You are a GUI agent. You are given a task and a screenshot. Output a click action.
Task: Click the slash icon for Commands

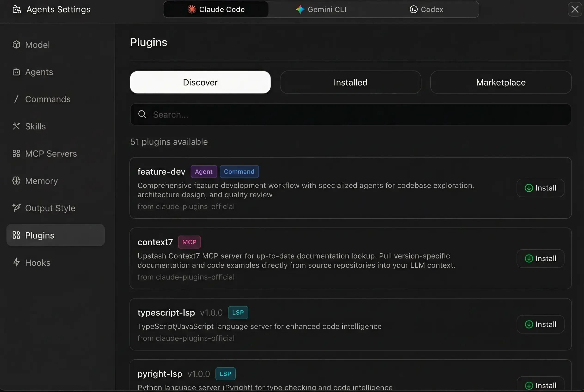(16, 99)
